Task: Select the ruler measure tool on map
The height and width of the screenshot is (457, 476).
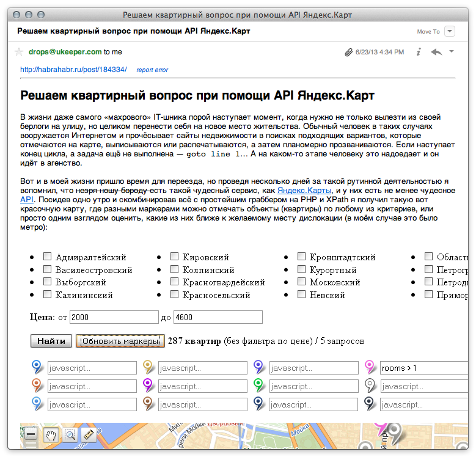Action: pyautogui.click(x=89, y=435)
